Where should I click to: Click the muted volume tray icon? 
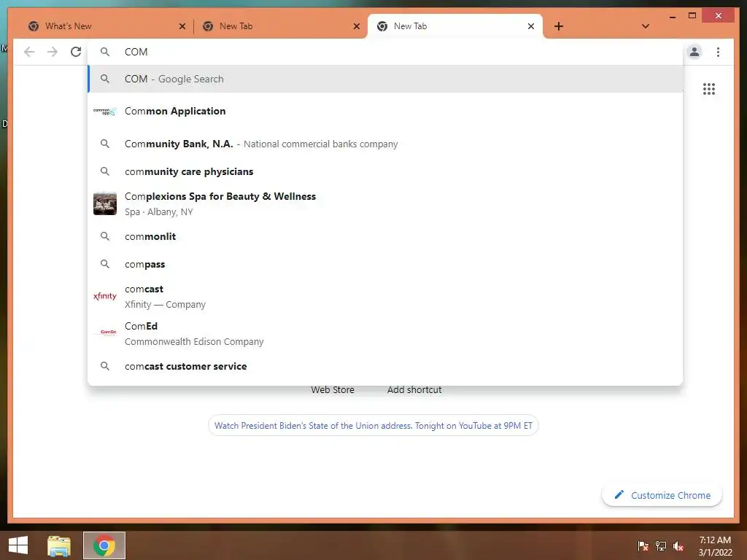tap(678, 545)
